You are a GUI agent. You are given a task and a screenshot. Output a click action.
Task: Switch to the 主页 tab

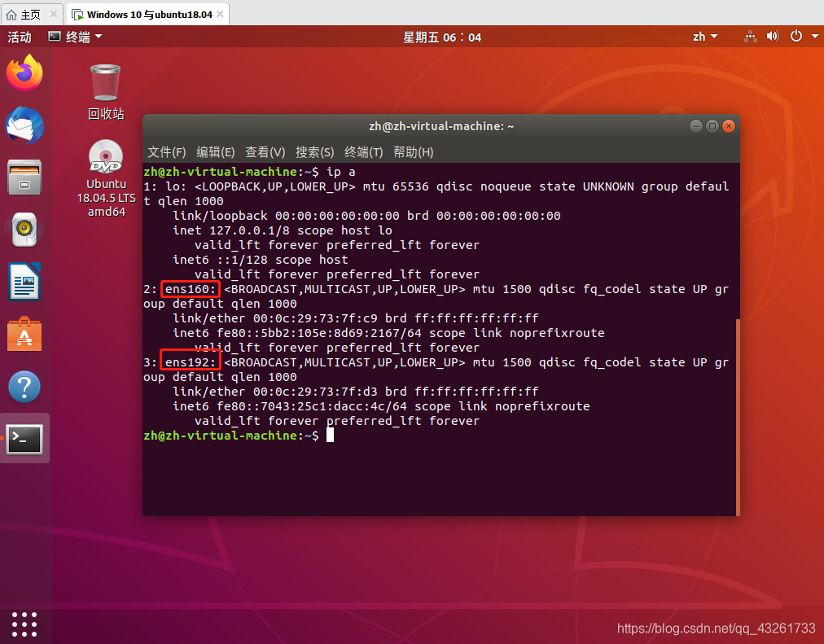click(x=30, y=15)
